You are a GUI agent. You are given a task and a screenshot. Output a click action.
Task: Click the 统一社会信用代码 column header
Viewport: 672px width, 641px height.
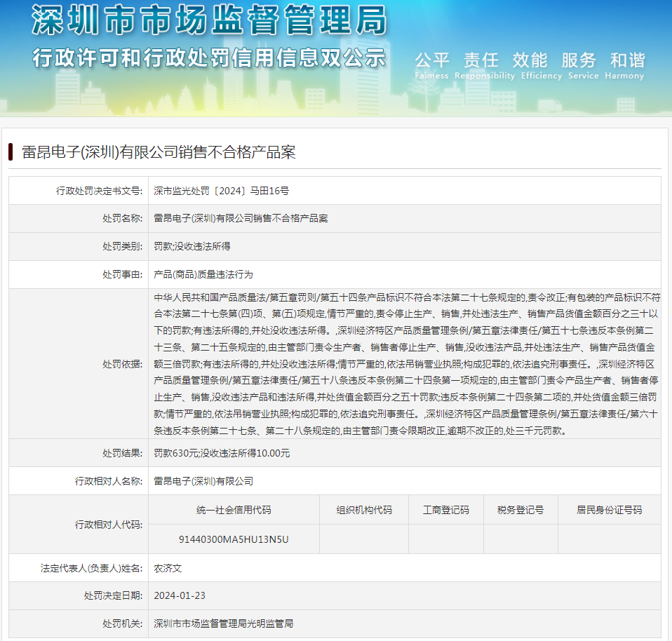click(x=234, y=510)
